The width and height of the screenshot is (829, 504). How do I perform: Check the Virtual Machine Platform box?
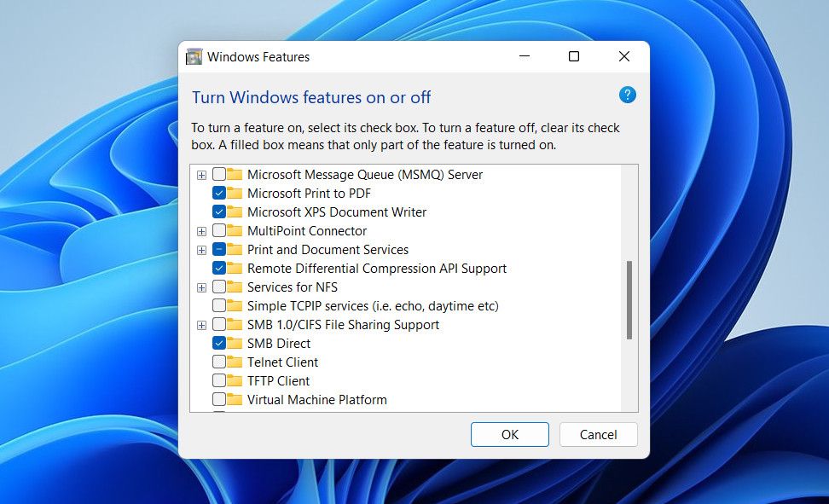pos(217,399)
